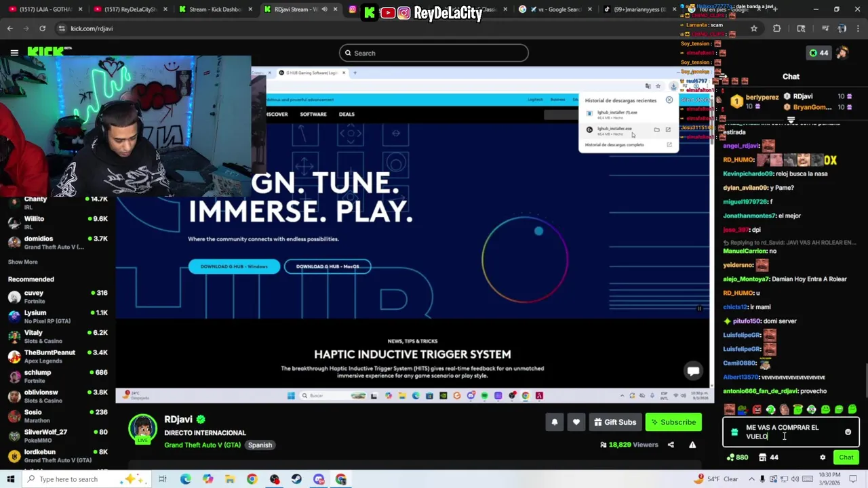The height and width of the screenshot is (488, 868).
Task: Click RDjavi streamer avatar
Action: (x=142, y=429)
